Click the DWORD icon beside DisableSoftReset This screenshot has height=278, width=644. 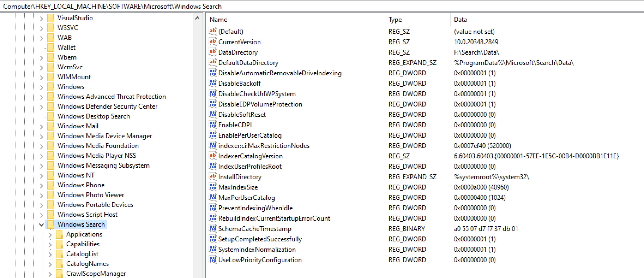213,114
